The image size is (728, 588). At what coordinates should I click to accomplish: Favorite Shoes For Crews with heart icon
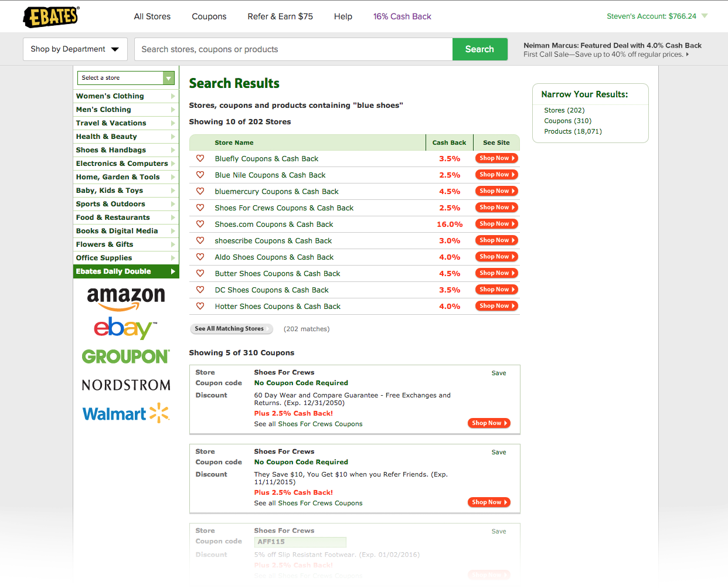point(200,208)
